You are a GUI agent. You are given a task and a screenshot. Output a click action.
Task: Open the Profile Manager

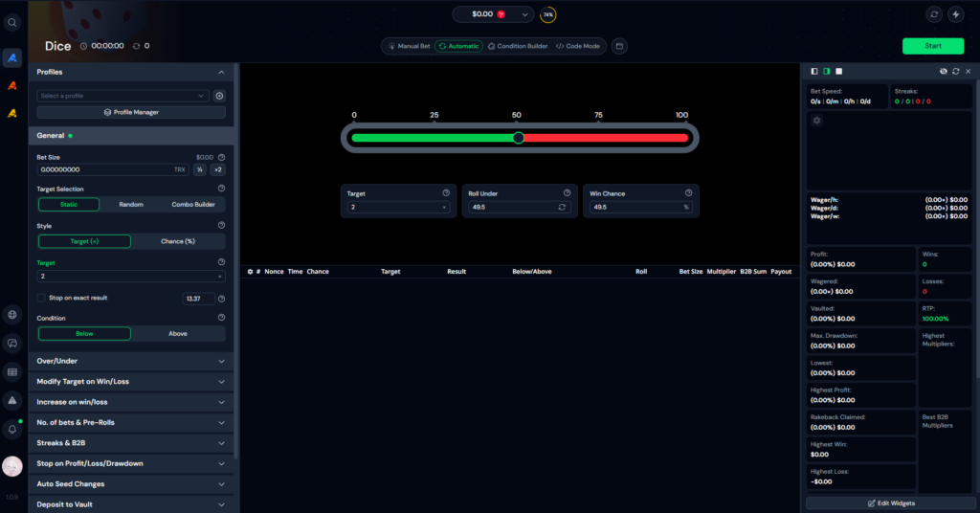pyautogui.click(x=131, y=112)
